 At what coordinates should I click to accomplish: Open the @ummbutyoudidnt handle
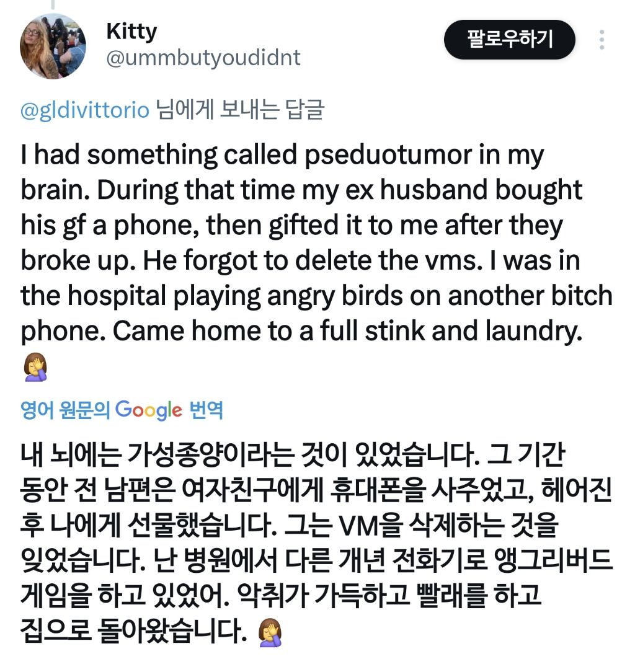tap(203, 58)
